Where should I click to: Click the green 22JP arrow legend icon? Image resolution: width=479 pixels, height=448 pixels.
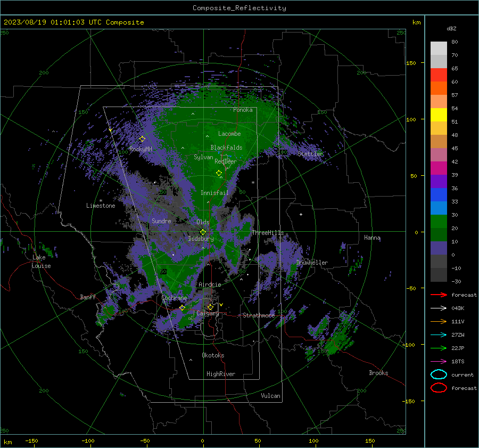pyautogui.click(x=439, y=348)
